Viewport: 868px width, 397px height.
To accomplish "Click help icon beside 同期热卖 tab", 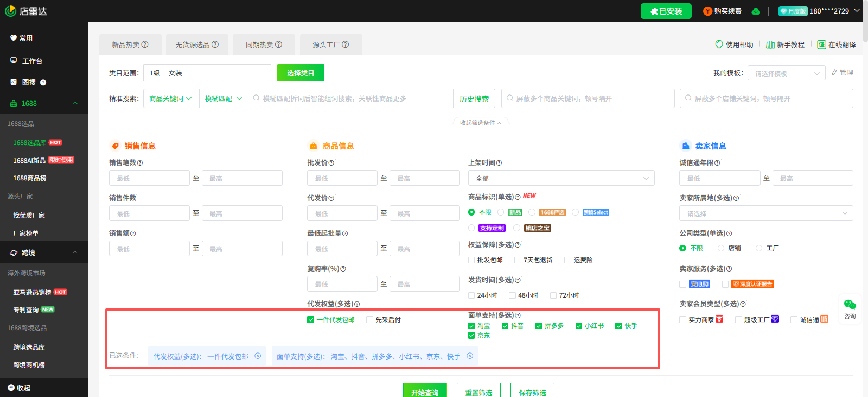I will (x=278, y=45).
